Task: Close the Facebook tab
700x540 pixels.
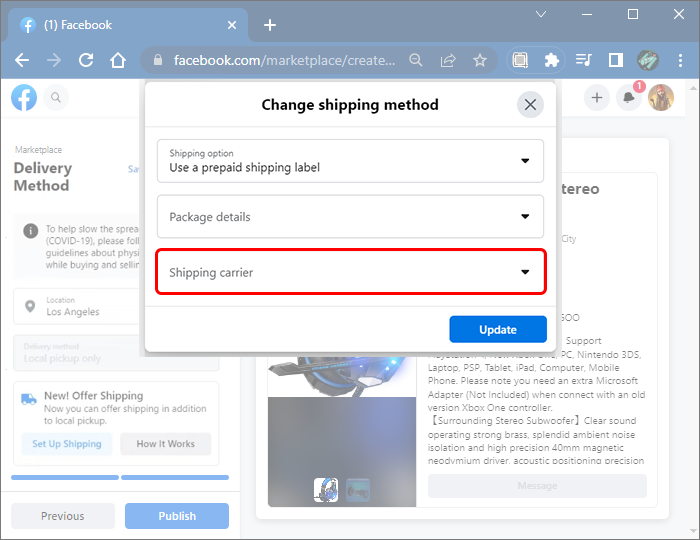Action: [232, 25]
